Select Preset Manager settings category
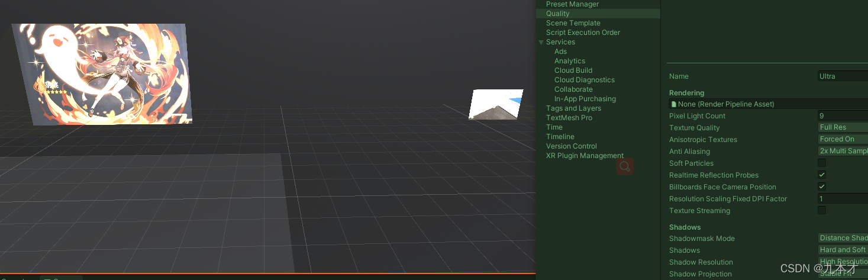 [x=572, y=4]
